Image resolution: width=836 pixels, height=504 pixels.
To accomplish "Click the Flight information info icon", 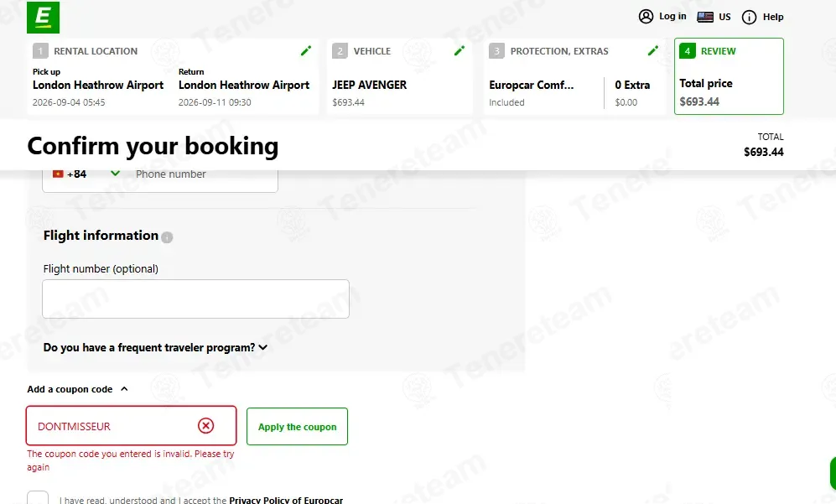I will coord(167,237).
